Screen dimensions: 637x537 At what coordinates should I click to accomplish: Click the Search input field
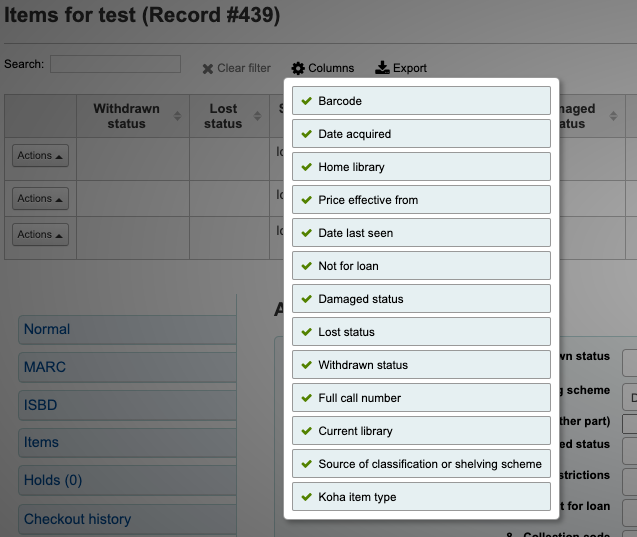[x=115, y=64]
